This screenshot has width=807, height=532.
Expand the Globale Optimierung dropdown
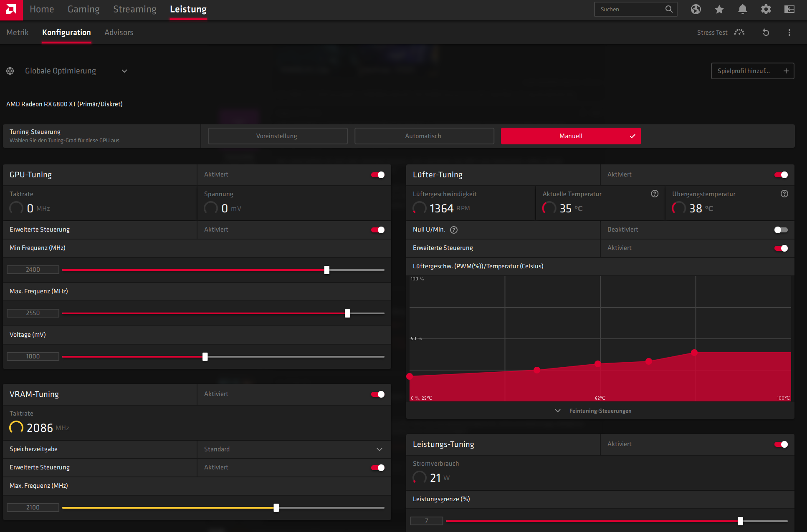pyautogui.click(x=124, y=71)
